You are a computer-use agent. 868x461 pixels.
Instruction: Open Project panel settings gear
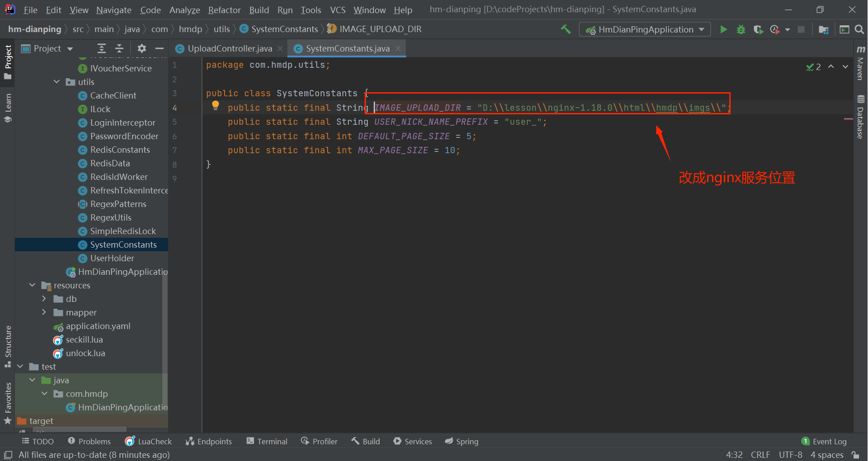pos(142,48)
